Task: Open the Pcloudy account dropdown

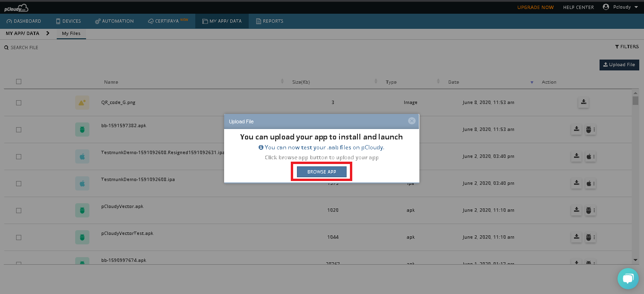Action: (x=620, y=7)
